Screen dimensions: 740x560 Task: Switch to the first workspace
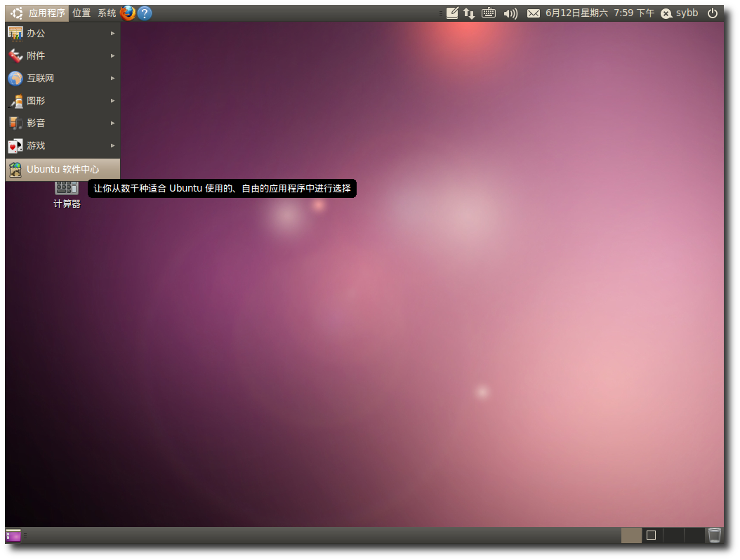(x=631, y=535)
